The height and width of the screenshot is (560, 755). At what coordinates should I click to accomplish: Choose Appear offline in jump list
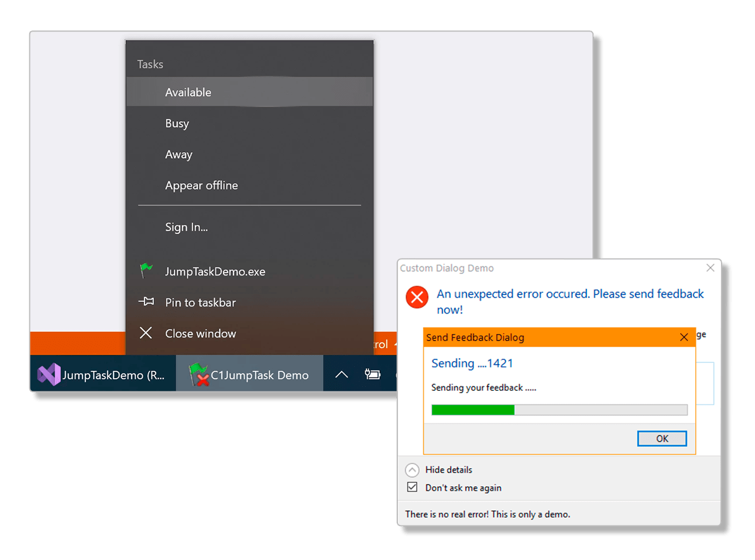[201, 185]
